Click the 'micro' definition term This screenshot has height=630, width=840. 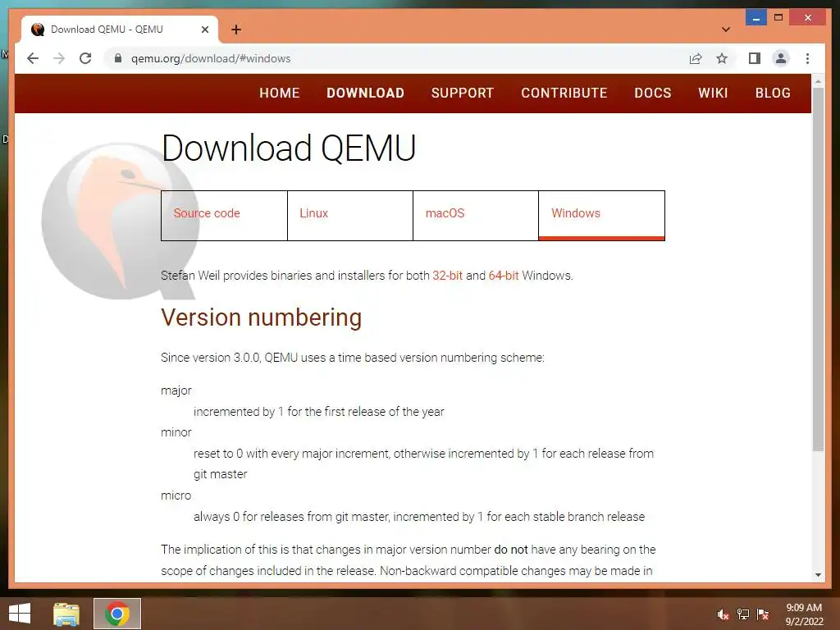(x=176, y=495)
